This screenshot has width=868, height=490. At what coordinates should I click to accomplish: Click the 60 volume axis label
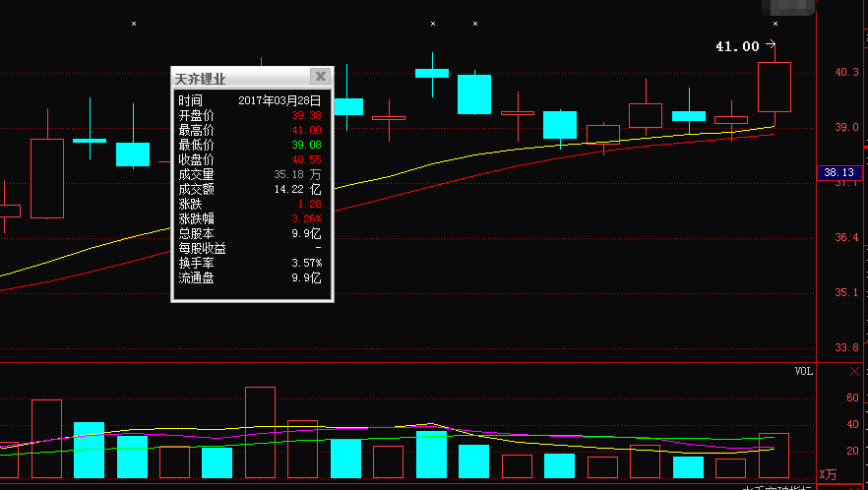(x=852, y=398)
